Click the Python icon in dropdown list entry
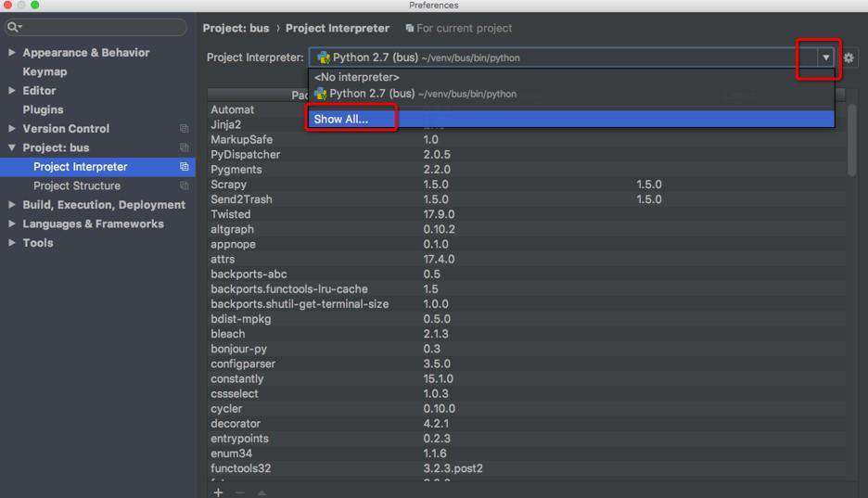This screenshot has height=498, width=868. click(321, 94)
